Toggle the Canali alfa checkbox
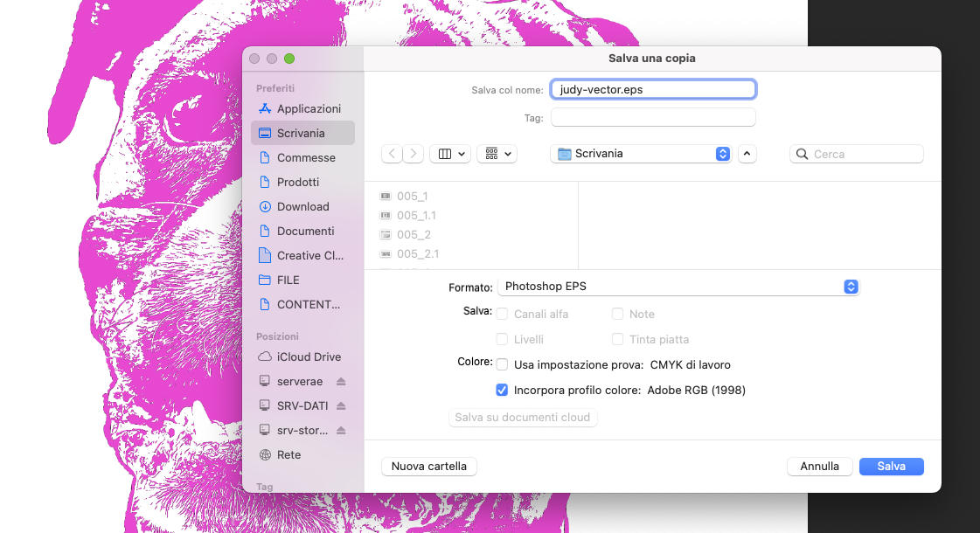980x533 pixels. click(502, 314)
